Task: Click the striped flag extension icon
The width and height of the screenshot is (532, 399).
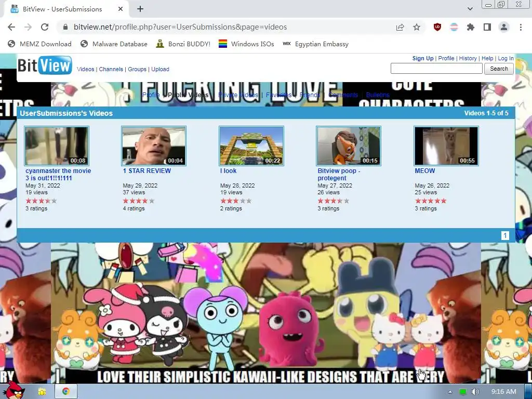Action: [x=454, y=27]
